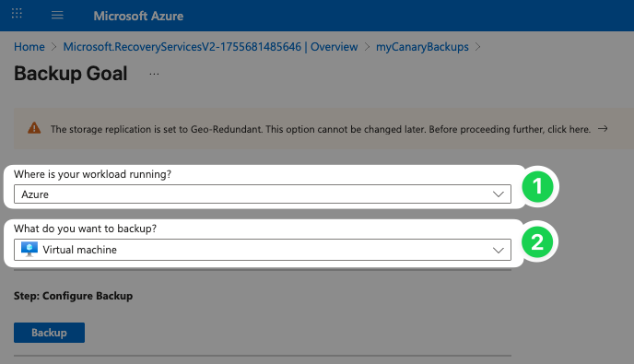Open the app launcher grid icon
The height and width of the screenshot is (364, 634).
point(17,13)
